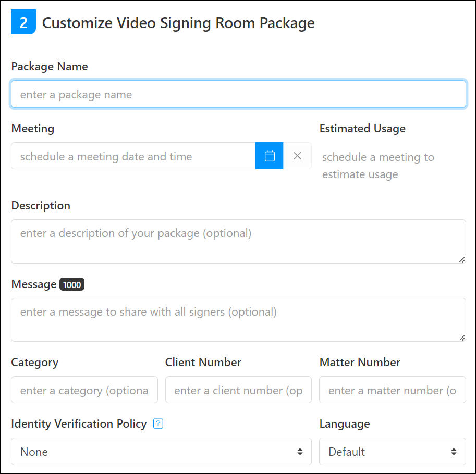
Task: Grab the Message box resize handle
Action: (x=462, y=338)
